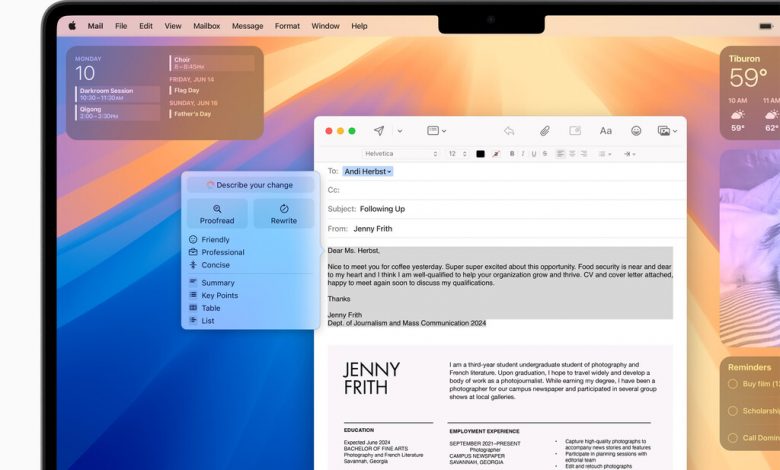Screen dimensions: 780x470
Task: Toggle strikethrough formatting
Action: pyautogui.click(x=545, y=154)
